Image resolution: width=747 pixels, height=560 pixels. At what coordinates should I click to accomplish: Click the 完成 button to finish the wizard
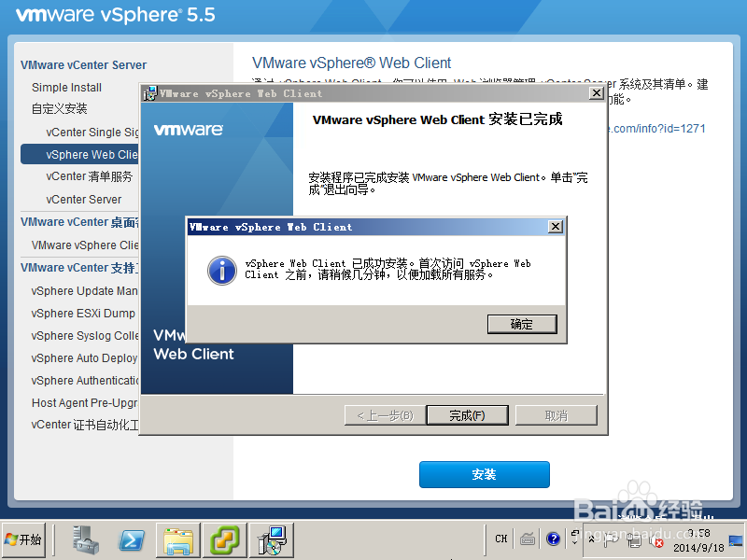pyautogui.click(x=467, y=414)
